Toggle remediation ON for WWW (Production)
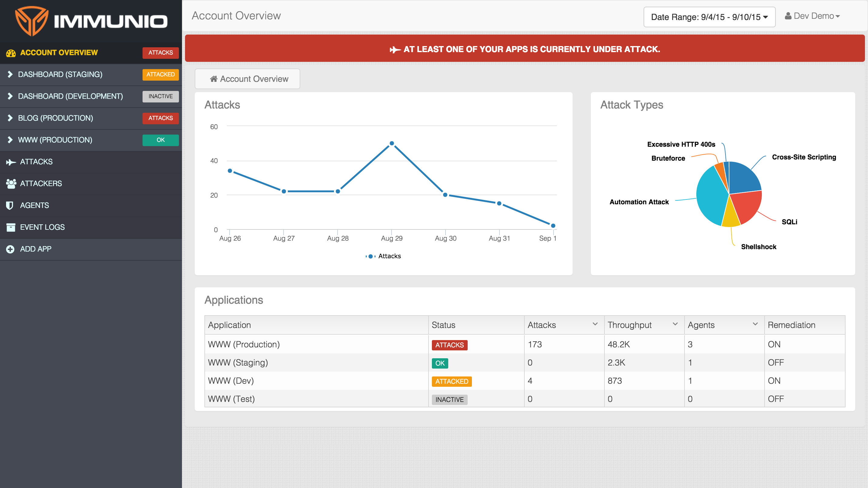868x488 pixels. [774, 344]
